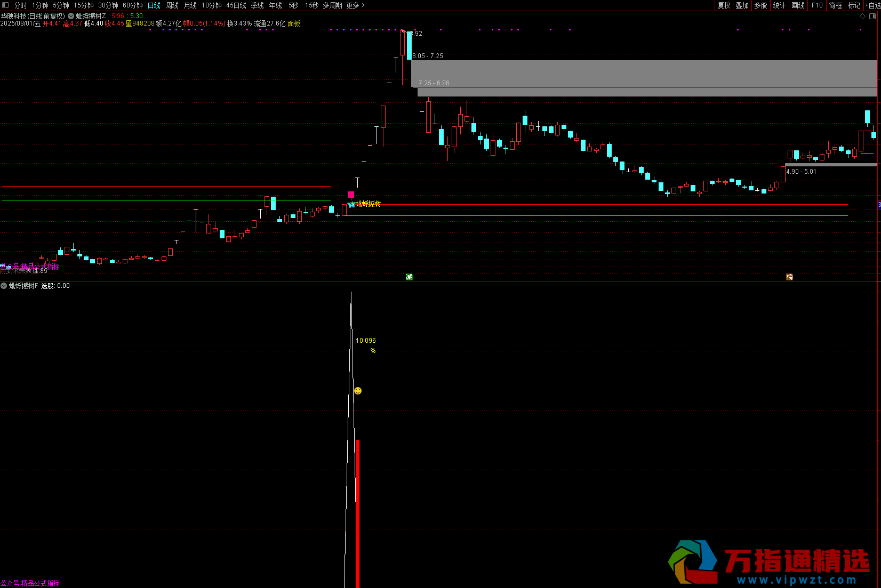Switch to 月线 monthly chart
881x588 pixels.
tap(190, 5)
